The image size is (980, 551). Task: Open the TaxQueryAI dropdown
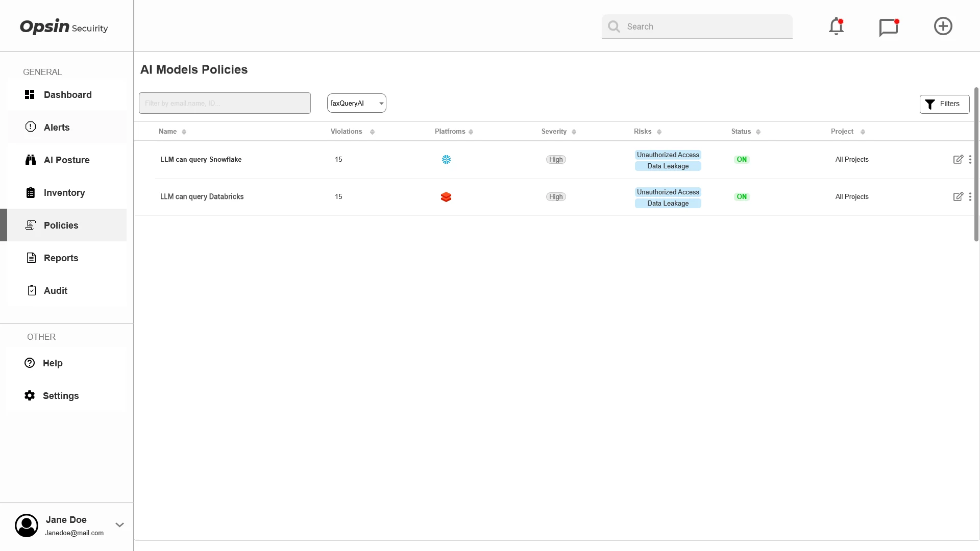point(356,103)
